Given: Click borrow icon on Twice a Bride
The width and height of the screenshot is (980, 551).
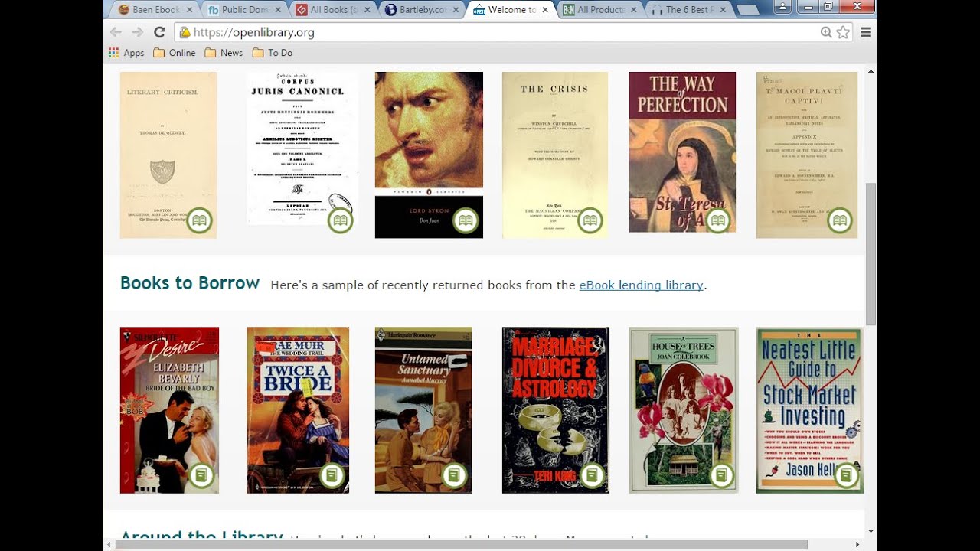Looking at the screenshot, I should (332, 475).
